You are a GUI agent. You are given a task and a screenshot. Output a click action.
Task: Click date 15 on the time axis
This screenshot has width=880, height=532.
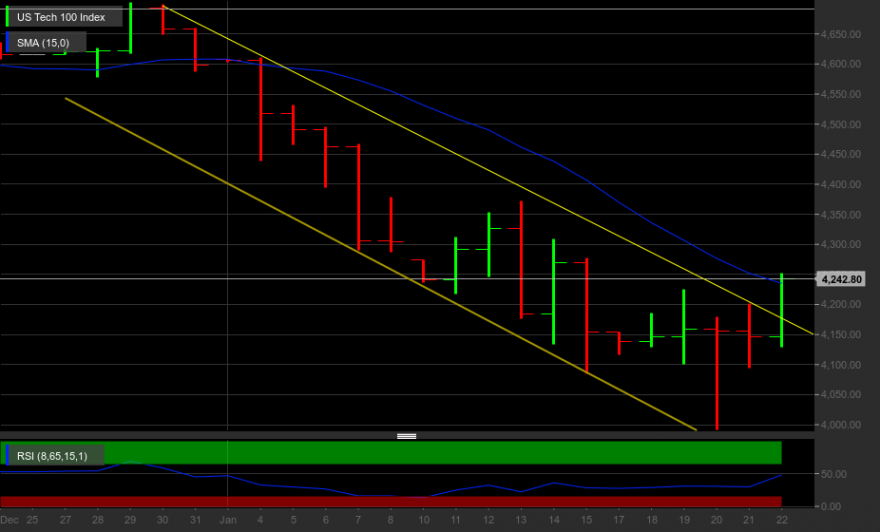[586, 520]
